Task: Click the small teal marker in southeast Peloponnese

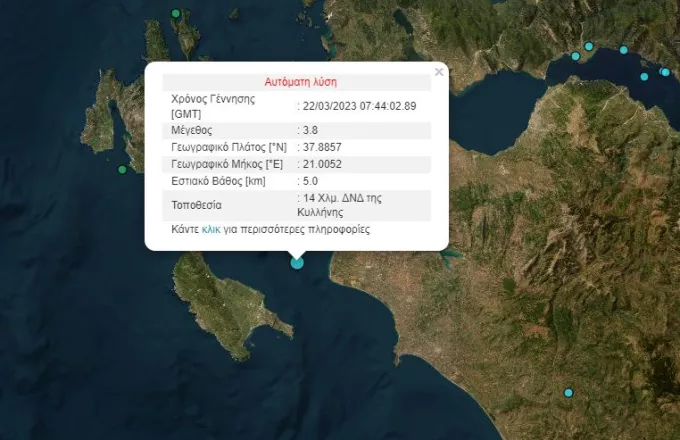Action: coord(568,392)
